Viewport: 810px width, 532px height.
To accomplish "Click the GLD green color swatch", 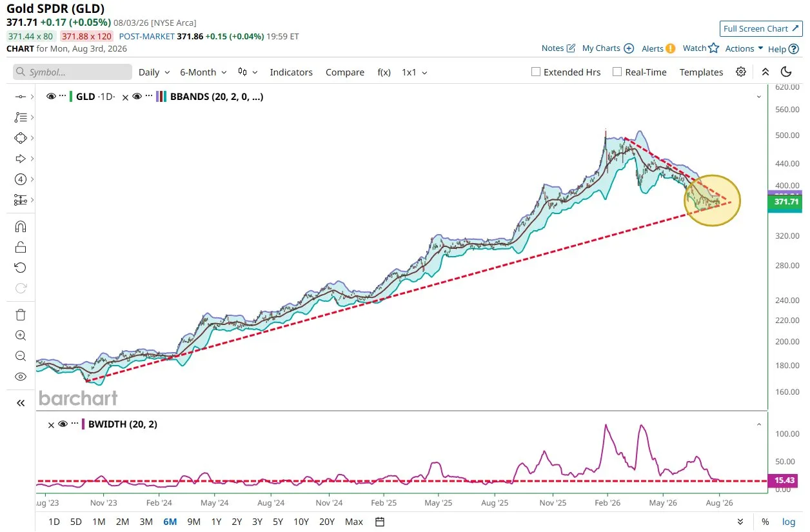I will click(x=72, y=97).
